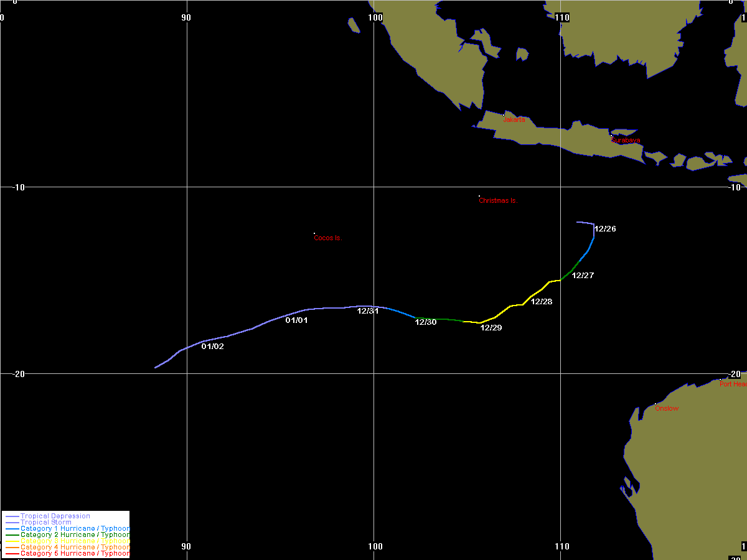The height and width of the screenshot is (560, 747).
Task: Select the 12/31 date marker
Action: tap(368, 311)
